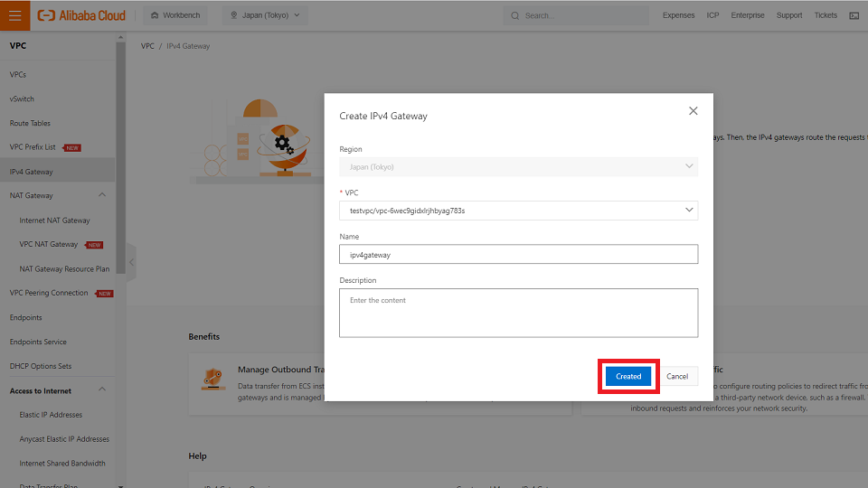868x488 pixels.
Task: Click the Name input field
Action: tap(518, 255)
